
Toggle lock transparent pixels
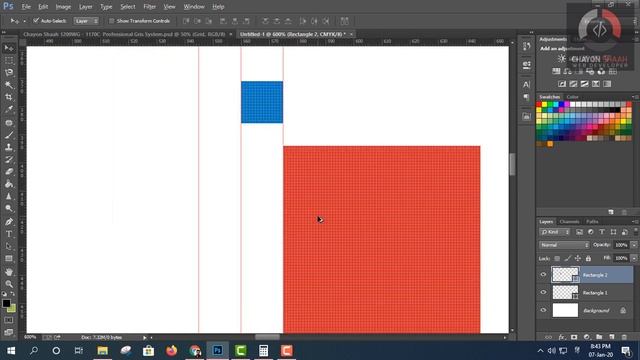pyautogui.click(x=557, y=258)
